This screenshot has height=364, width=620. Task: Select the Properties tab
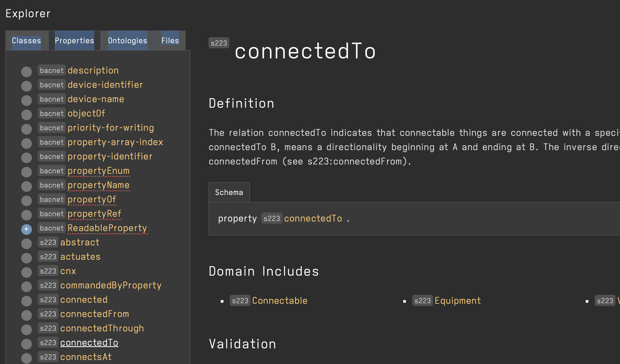coord(74,41)
